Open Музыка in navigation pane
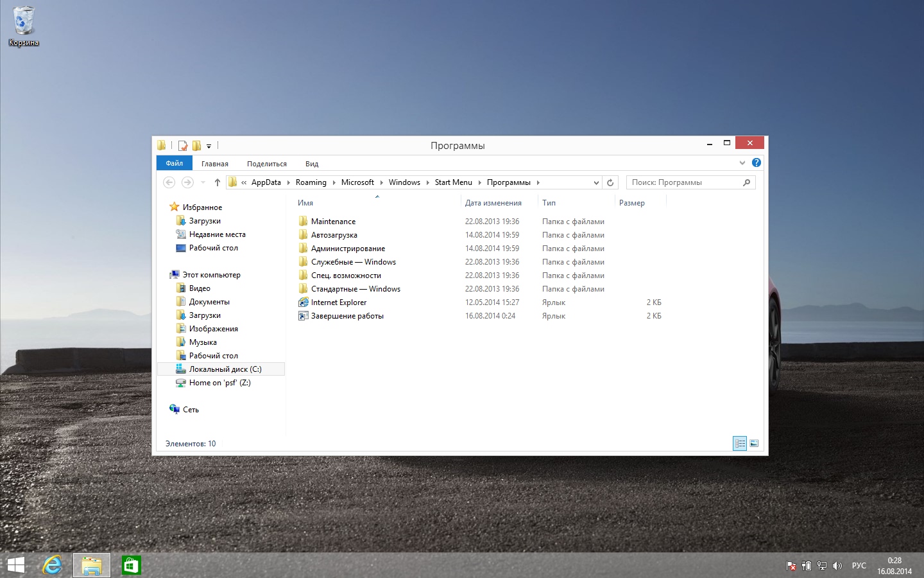The width and height of the screenshot is (924, 578). 203,342
